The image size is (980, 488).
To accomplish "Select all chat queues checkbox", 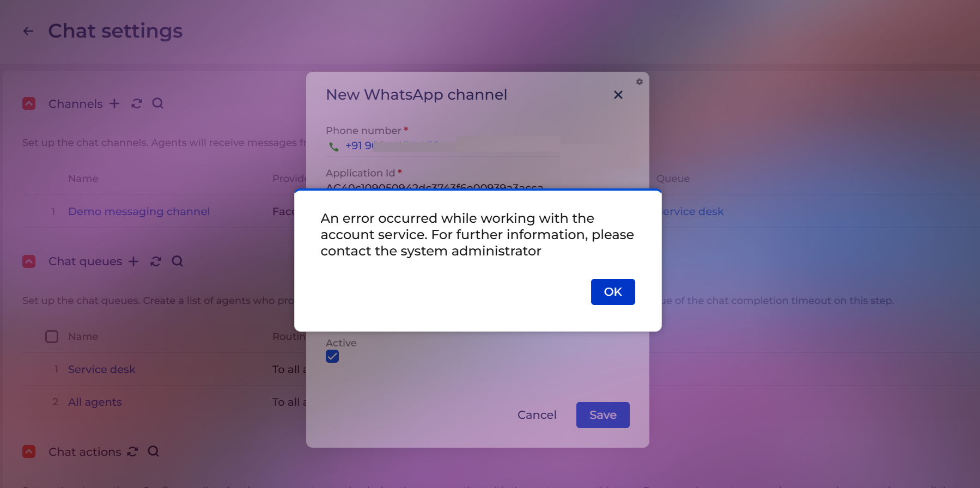I will click(x=52, y=337).
